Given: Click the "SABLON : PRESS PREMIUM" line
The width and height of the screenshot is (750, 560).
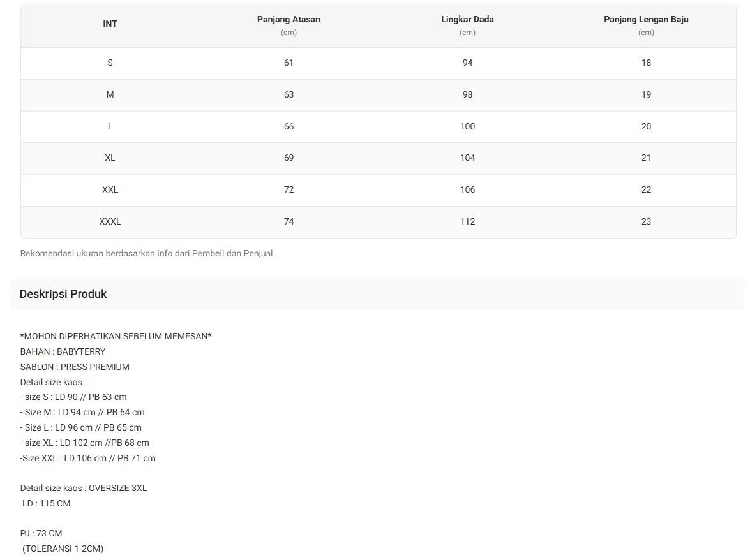Looking at the screenshot, I should point(75,367).
